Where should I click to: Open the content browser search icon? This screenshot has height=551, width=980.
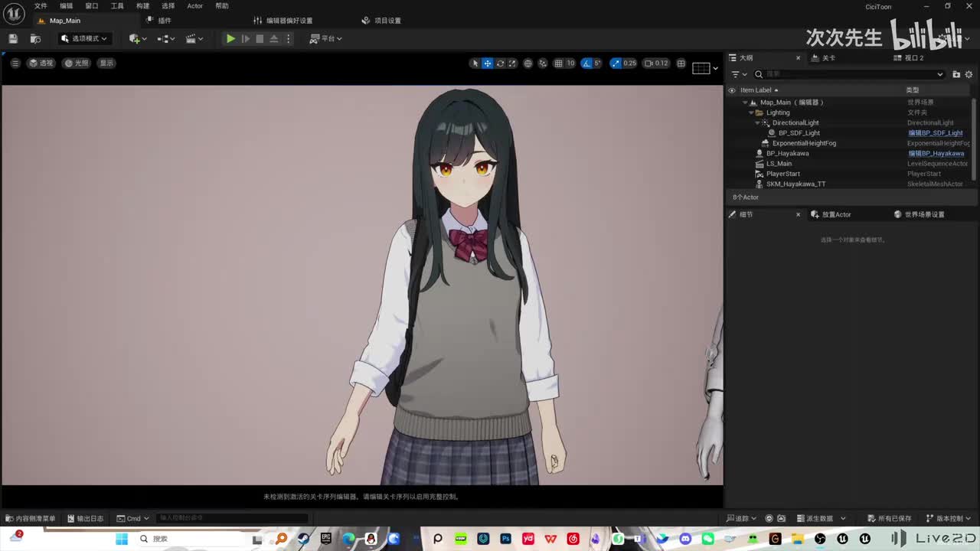click(x=35, y=38)
